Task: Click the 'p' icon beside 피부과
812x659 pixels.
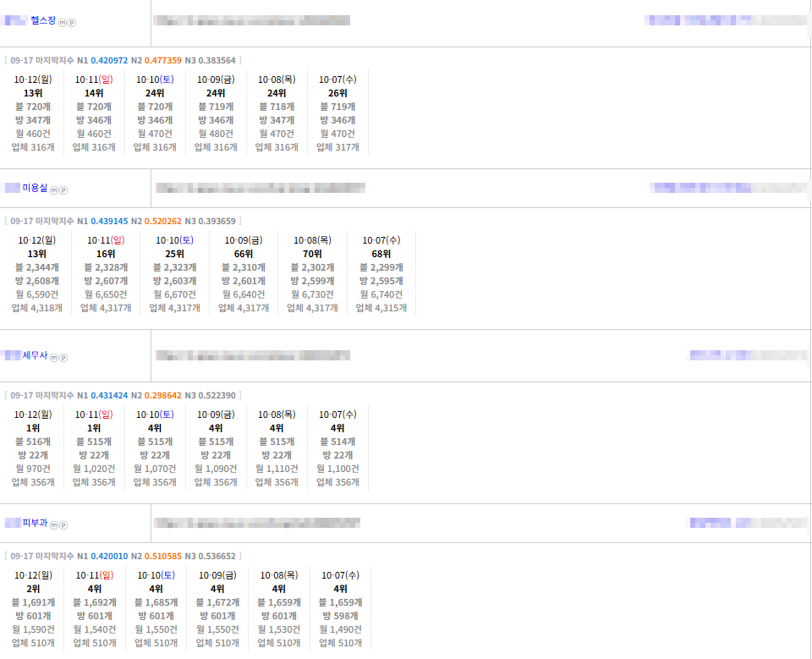Action: pyautogui.click(x=63, y=524)
